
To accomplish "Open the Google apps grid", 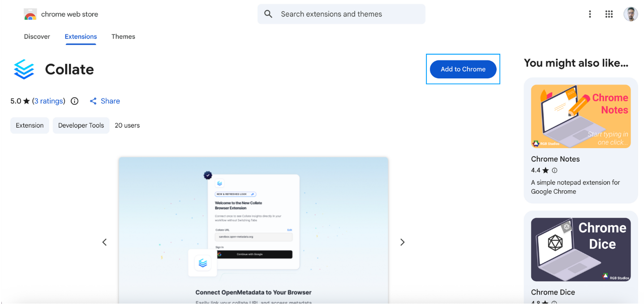I will tap(609, 14).
